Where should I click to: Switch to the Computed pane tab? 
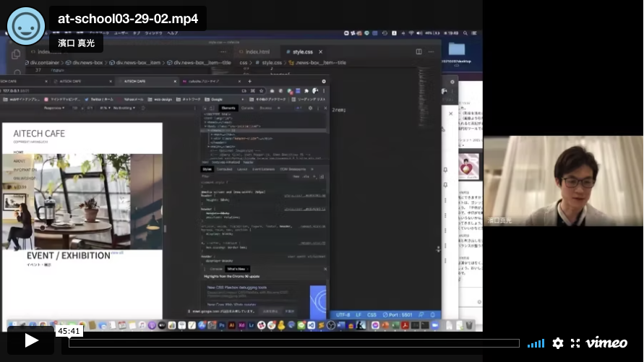[224, 169]
